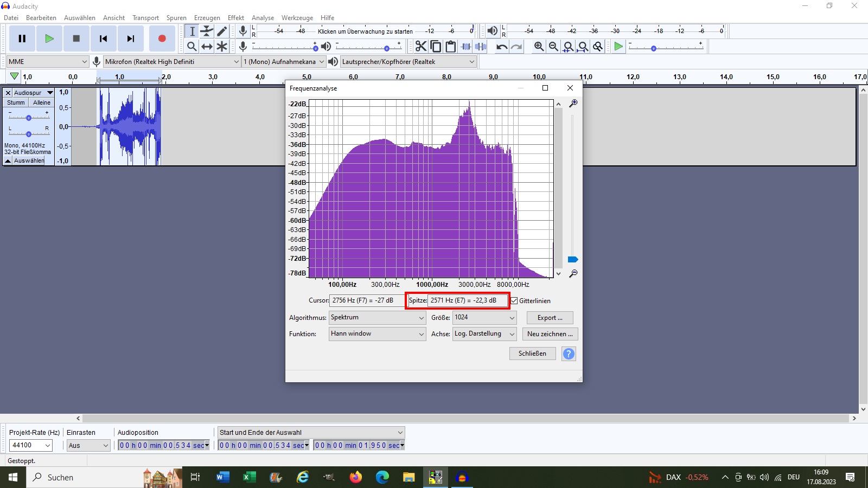Open the Achse Log. Darstellung dropdown
868x488 pixels.
484,334
